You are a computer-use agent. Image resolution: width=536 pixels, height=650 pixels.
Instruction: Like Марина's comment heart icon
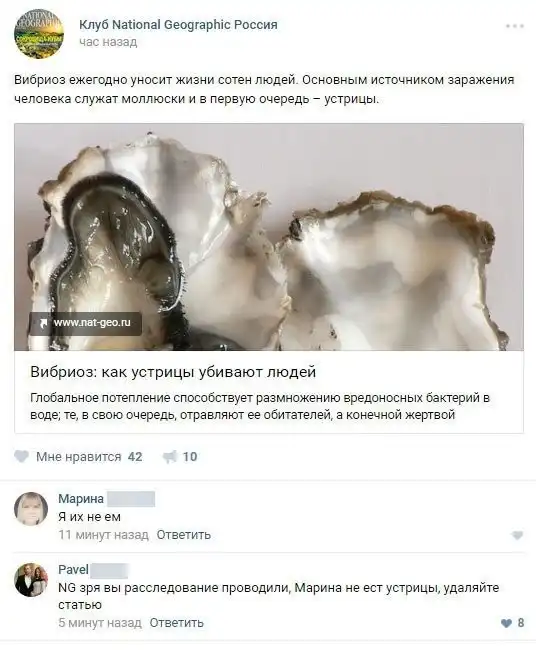click(x=517, y=536)
